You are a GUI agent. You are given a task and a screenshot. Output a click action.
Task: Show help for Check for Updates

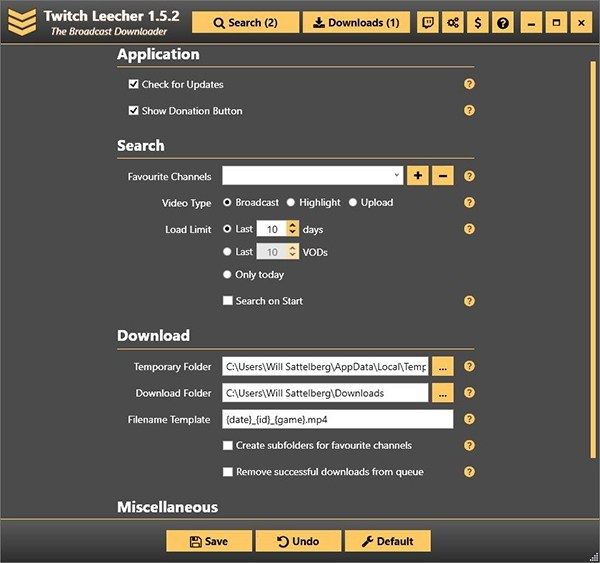469,84
